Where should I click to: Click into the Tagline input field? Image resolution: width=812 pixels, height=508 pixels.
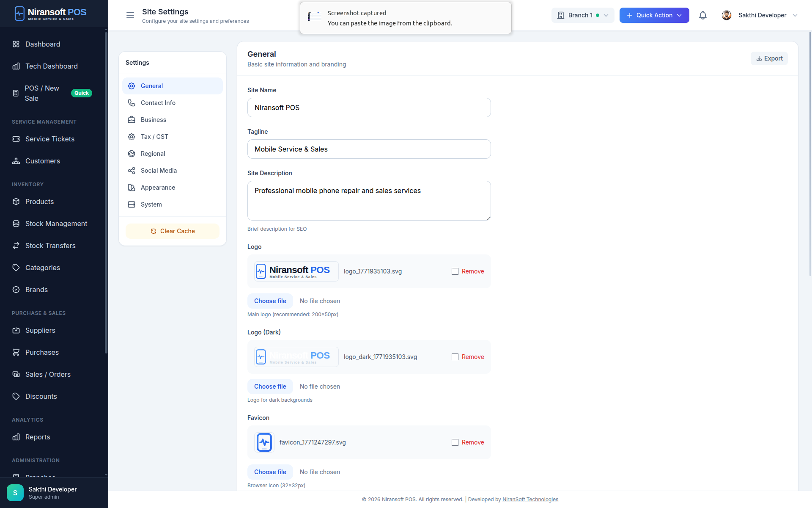tap(369, 149)
